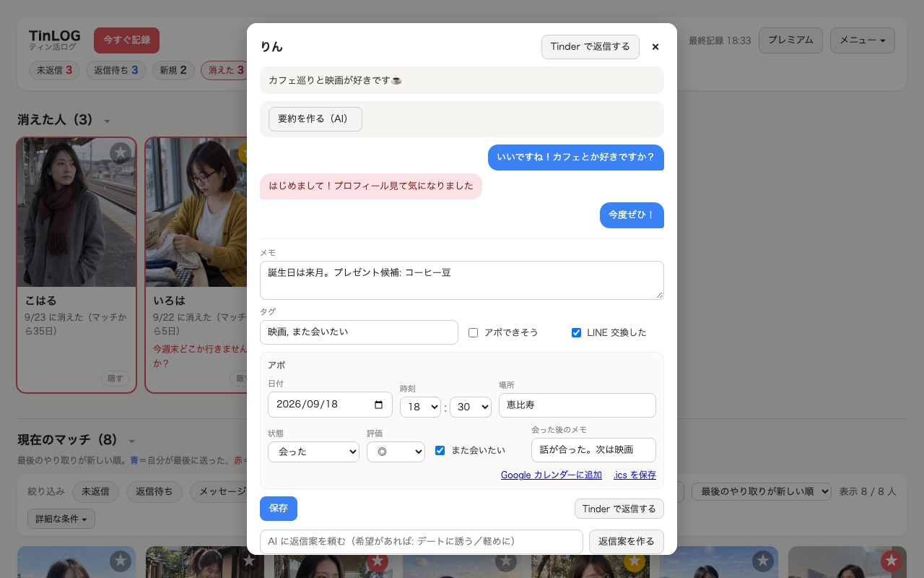Viewport: 924px width, 578px height.
Task: Click the .ics を保存 link
Action: (x=635, y=475)
